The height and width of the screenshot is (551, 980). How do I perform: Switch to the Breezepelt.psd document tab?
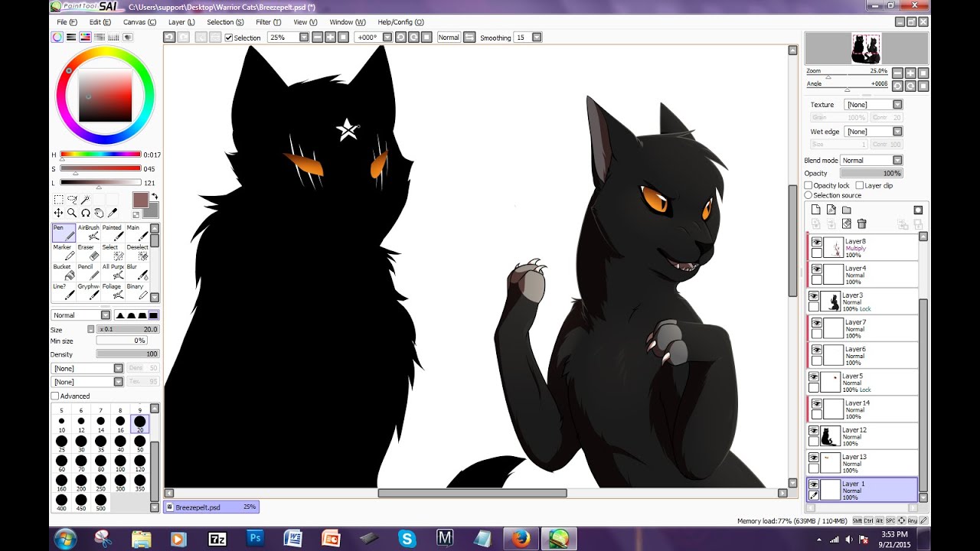pyautogui.click(x=211, y=507)
